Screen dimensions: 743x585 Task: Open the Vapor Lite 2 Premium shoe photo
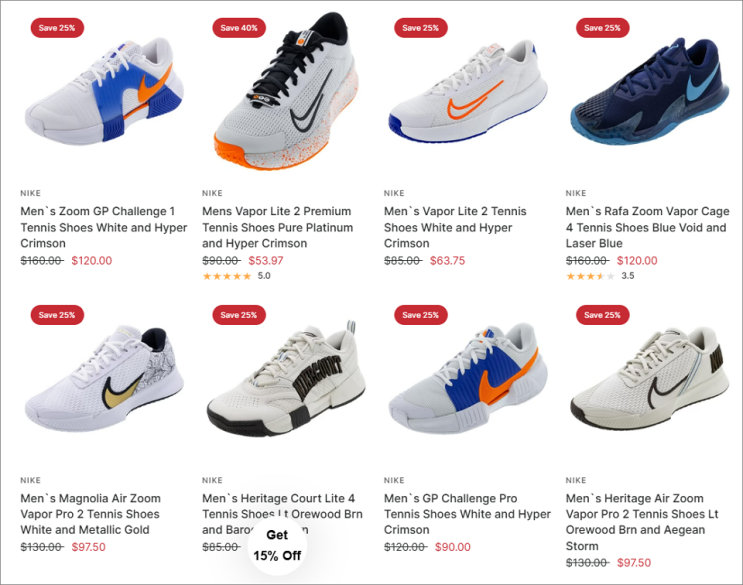click(x=285, y=91)
